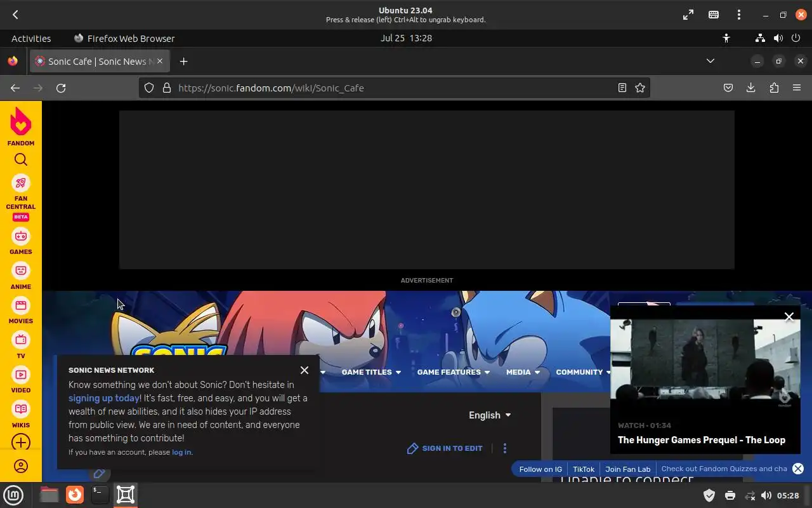Dismiss the Sonic News Network notice
The width and height of the screenshot is (812, 508).
[304, 370]
